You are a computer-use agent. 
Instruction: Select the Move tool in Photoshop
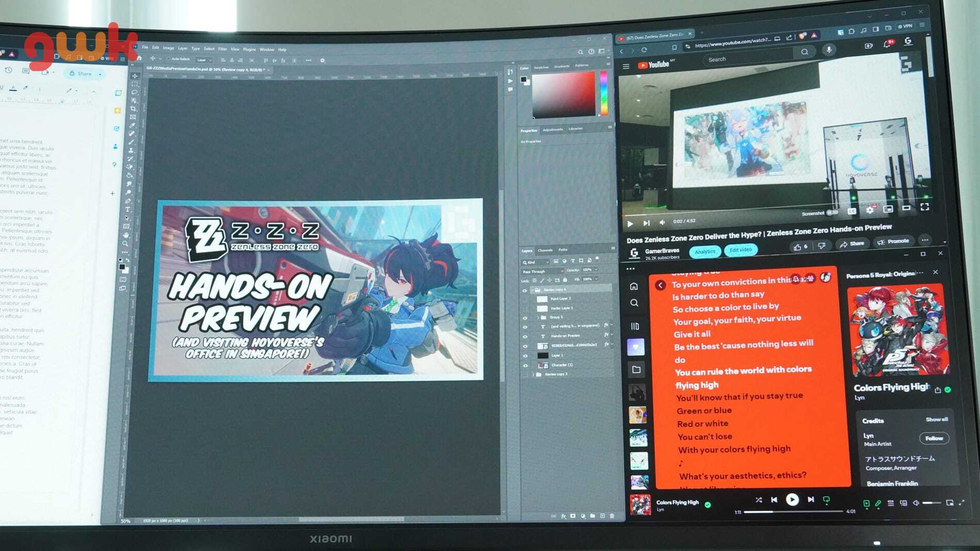[135, 76]
